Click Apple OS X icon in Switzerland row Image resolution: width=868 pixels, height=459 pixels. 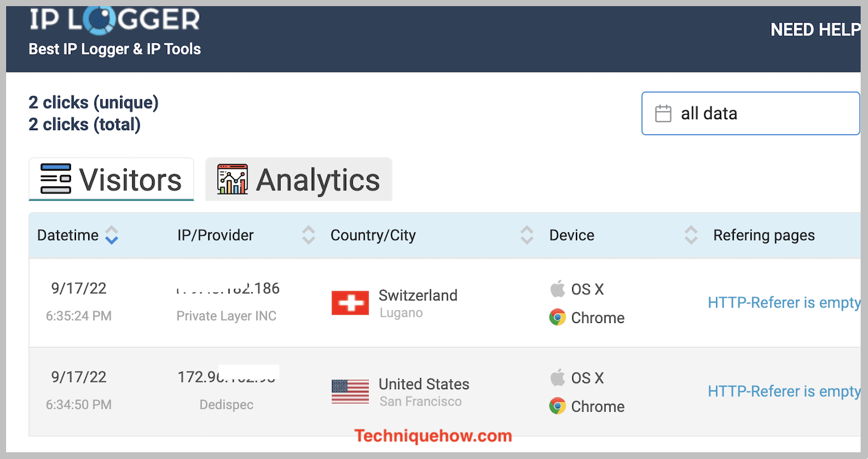tap(557, 289)
